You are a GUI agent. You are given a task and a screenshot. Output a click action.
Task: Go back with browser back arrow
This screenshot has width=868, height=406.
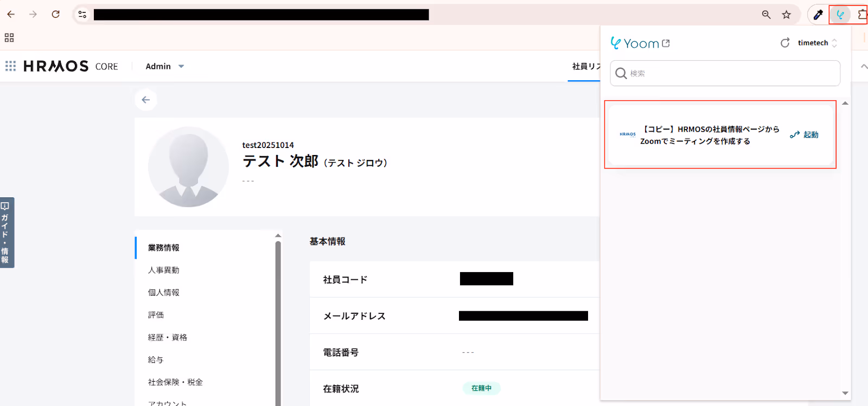11,15
